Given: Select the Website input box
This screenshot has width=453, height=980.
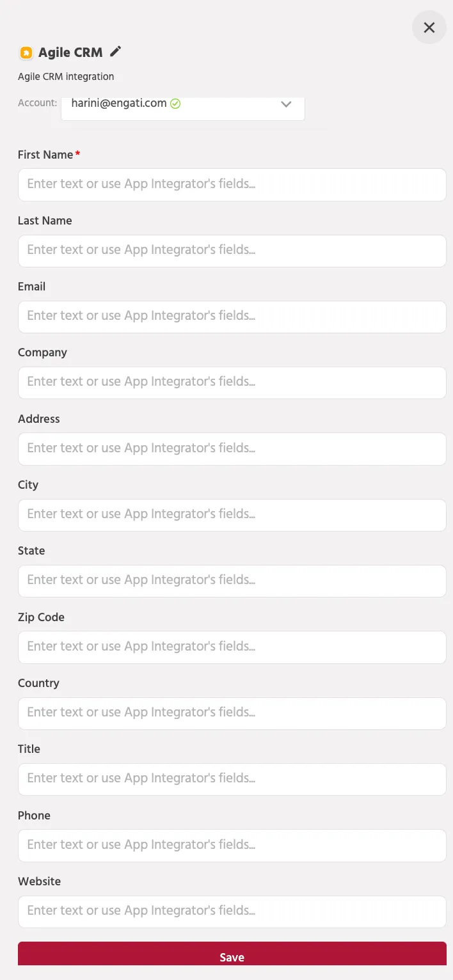Looking at the screenshot, I should click(232, 912).
